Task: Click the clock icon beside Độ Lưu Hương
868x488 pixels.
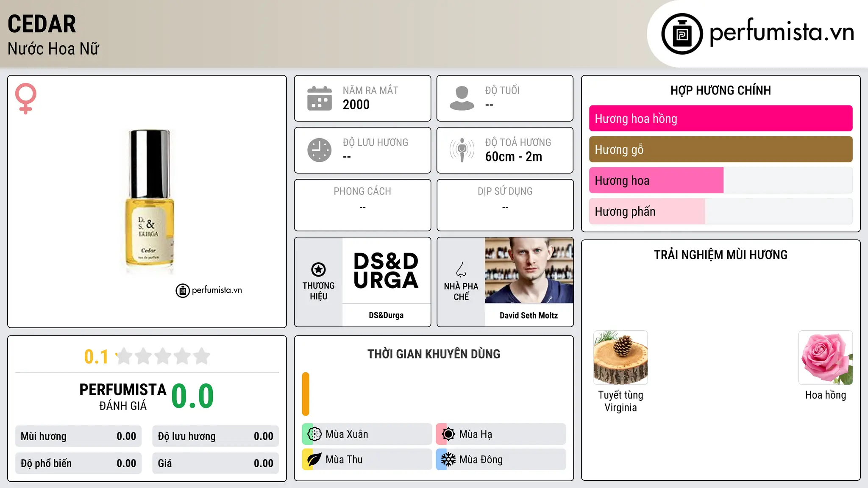Action: (320, 150)
